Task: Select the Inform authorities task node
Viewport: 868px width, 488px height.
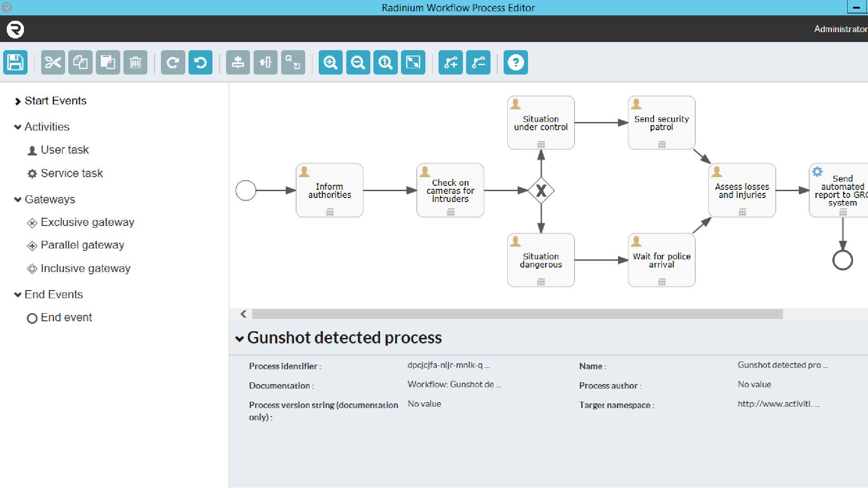Action: click(x=330, y=191)
